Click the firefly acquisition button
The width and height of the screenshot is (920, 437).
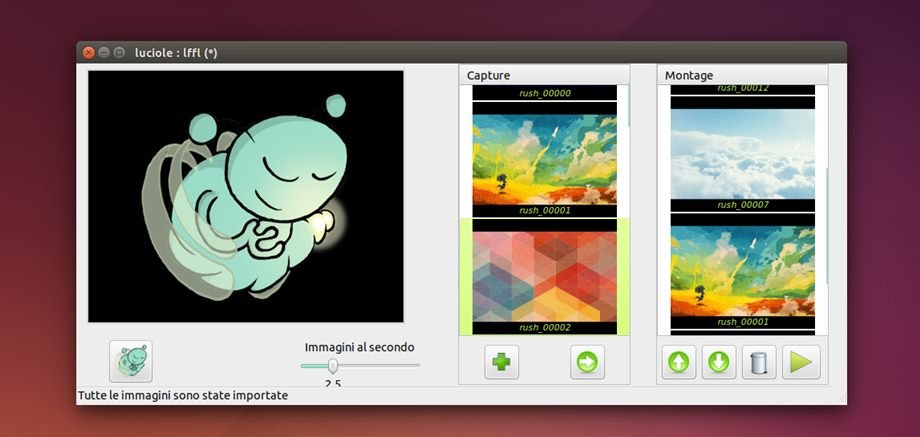(131, 361)
